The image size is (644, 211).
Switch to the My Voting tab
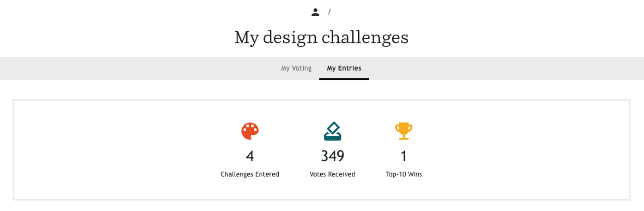[296, 68]
